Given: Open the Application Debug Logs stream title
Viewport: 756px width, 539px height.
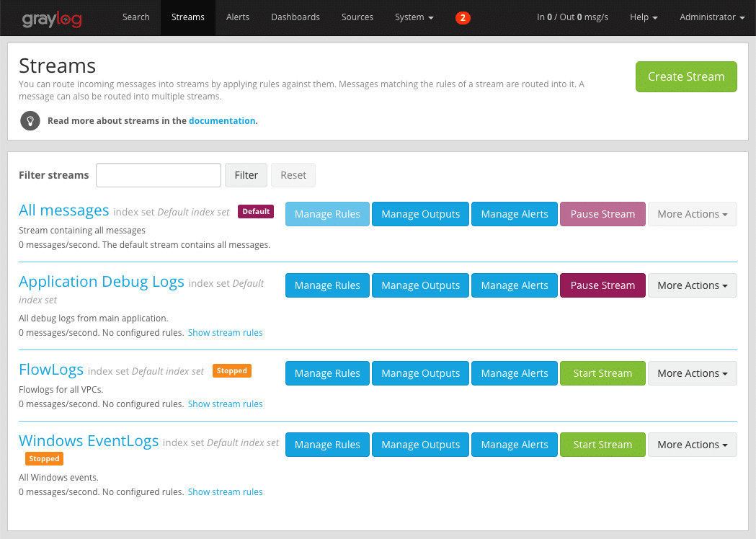Looking at the screenshot, I should 102,282.
